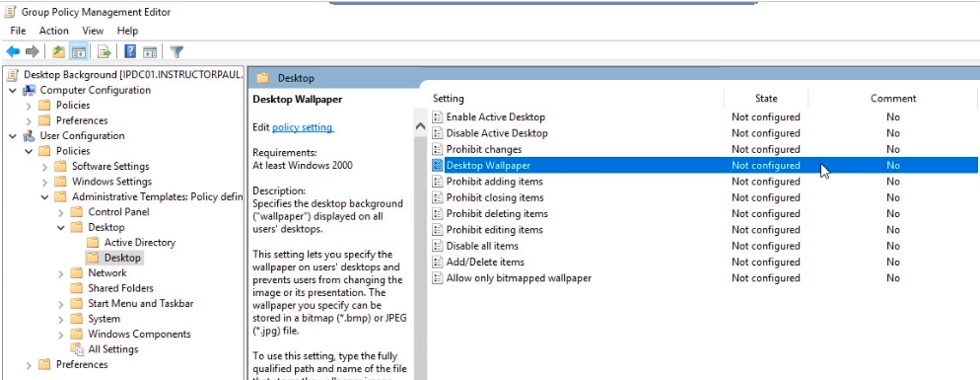980x380 pixels.
Task: Click the policy setting link
Action: (x=303, y=127)
